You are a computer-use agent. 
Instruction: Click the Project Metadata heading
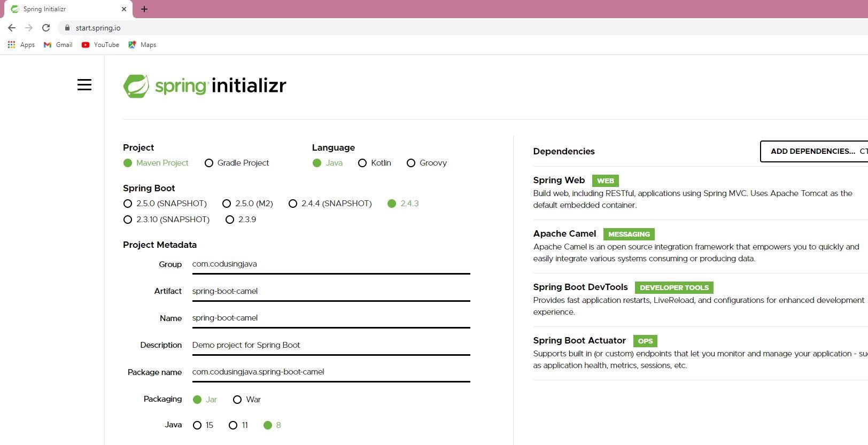[160, 245]
